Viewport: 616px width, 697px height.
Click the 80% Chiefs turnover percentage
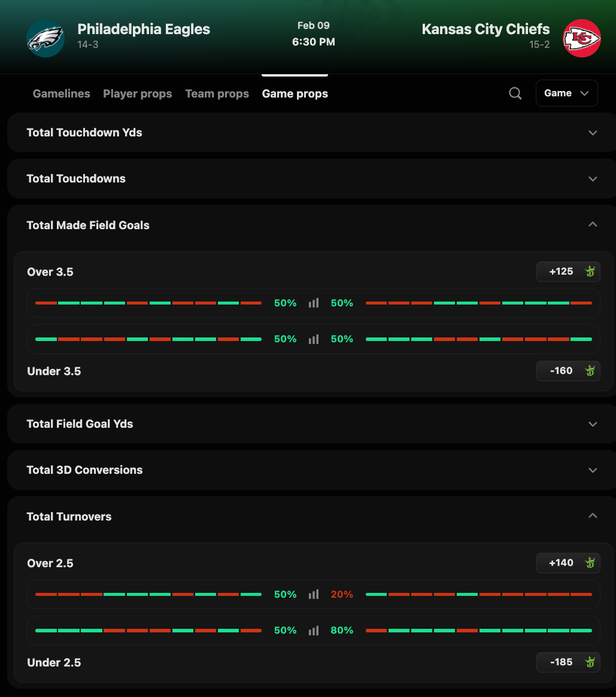tap(342, 631)
